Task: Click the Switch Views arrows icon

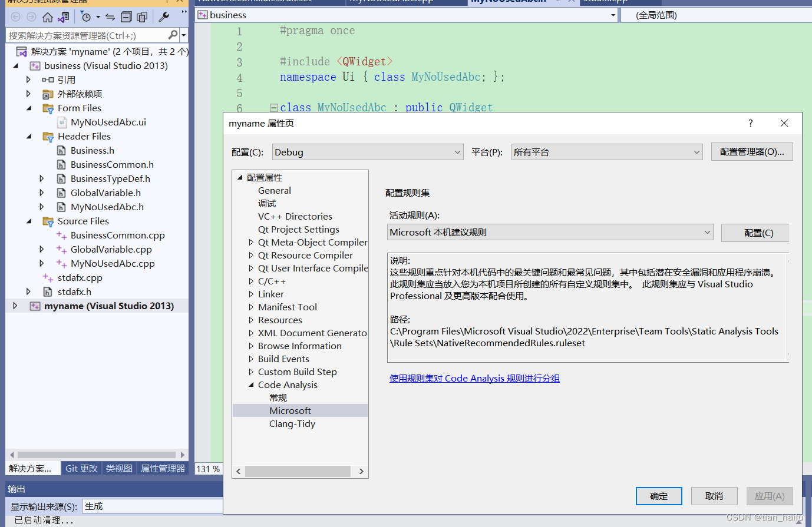Action: tap(110, 16)
